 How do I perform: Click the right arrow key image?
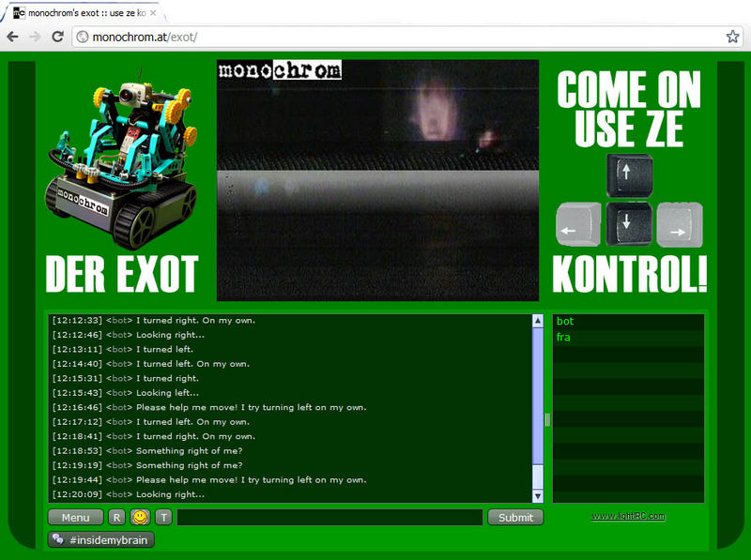[680, 225]
